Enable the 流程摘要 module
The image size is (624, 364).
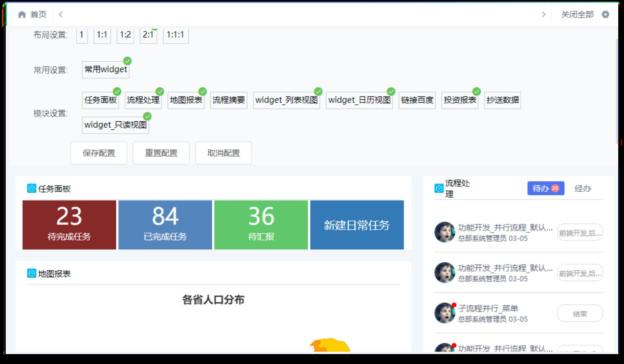coord(229,100)
